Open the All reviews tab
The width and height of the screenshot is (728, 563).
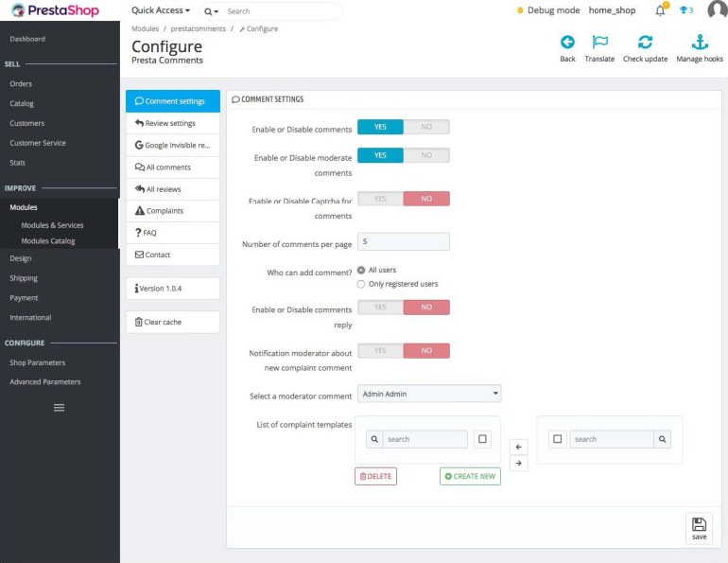tap(173, 189)
